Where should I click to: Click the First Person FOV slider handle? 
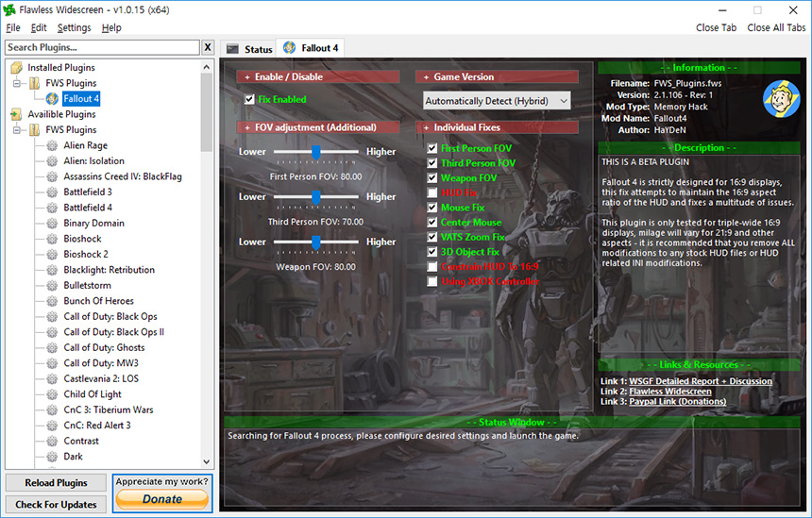316,152
